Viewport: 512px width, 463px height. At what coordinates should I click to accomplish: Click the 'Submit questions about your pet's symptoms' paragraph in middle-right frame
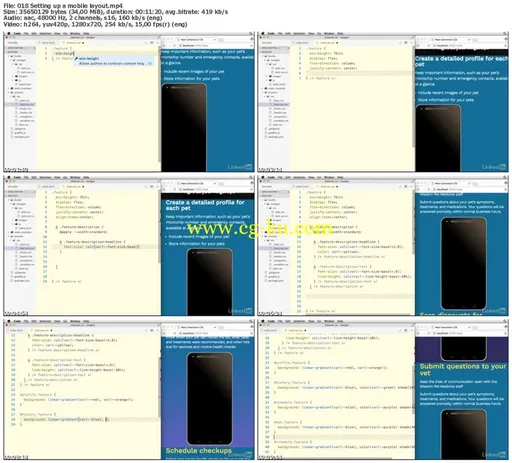point(462,207)
